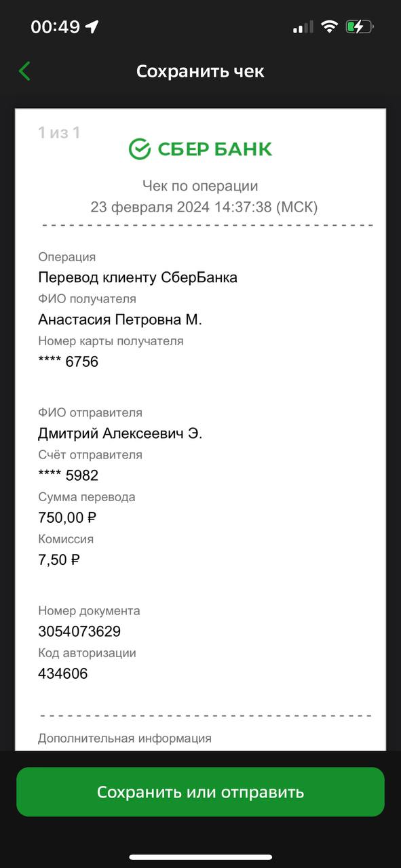This screenshot has width=401, height=868.
Task: Tap sender name Дмитрий Алексеевич Э.
Action: 120,433
